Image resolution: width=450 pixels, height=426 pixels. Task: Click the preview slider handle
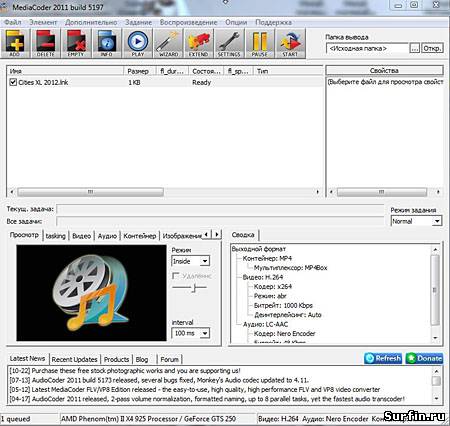point(194,287)
